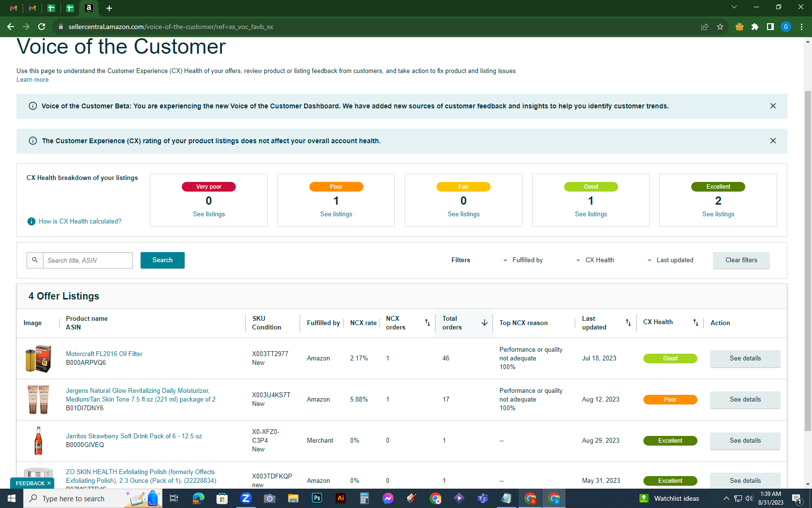Sort by CX Health column arrows
This screenshot has height=508, width=812.
point(696,322)
